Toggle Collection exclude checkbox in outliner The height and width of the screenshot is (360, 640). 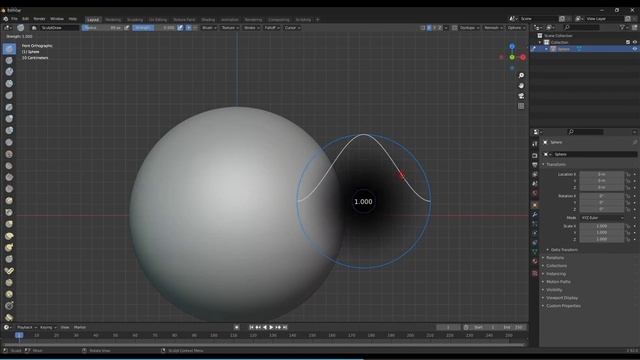(x=628, y=42)
